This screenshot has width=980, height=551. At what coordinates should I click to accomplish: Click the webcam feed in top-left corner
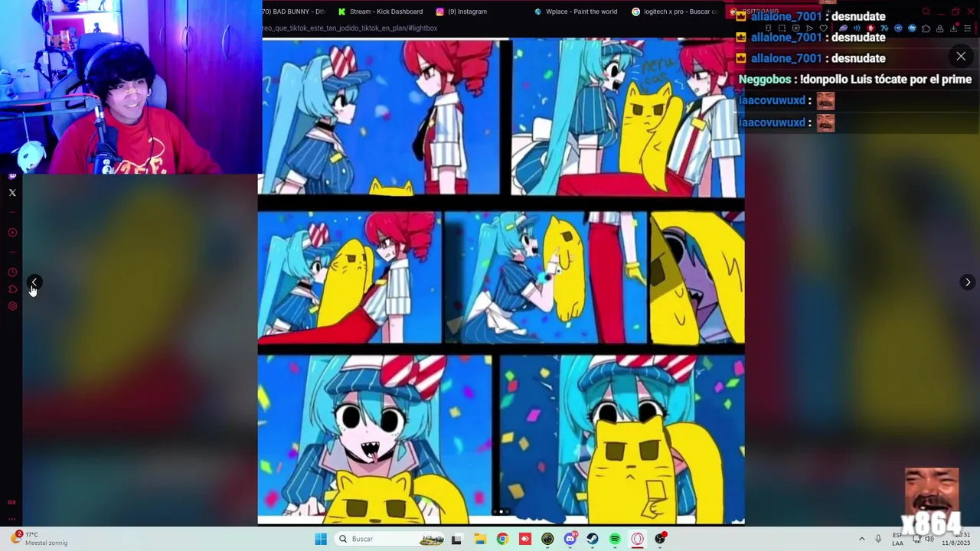(131, 86)
